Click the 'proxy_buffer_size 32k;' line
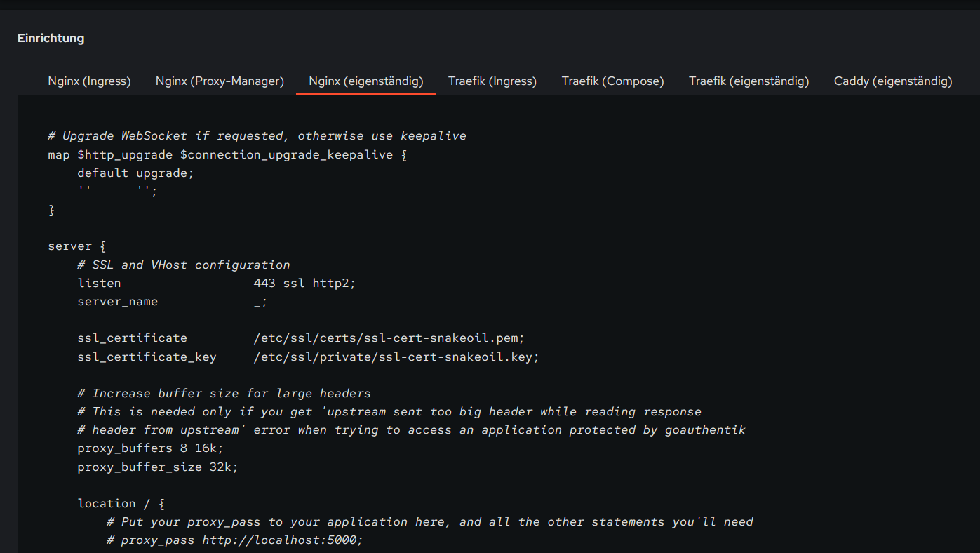The height and width of the screenshot is (553, 980). pos(158,467)
